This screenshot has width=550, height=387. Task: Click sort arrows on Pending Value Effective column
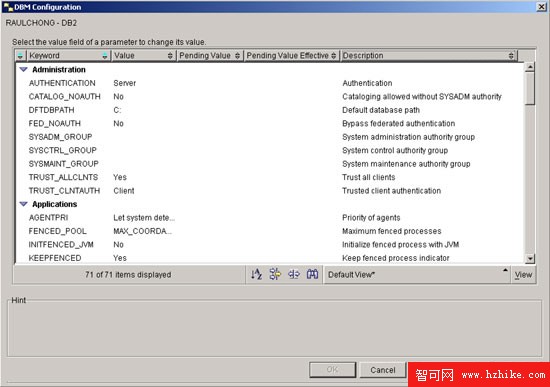[x=334, y=55]
